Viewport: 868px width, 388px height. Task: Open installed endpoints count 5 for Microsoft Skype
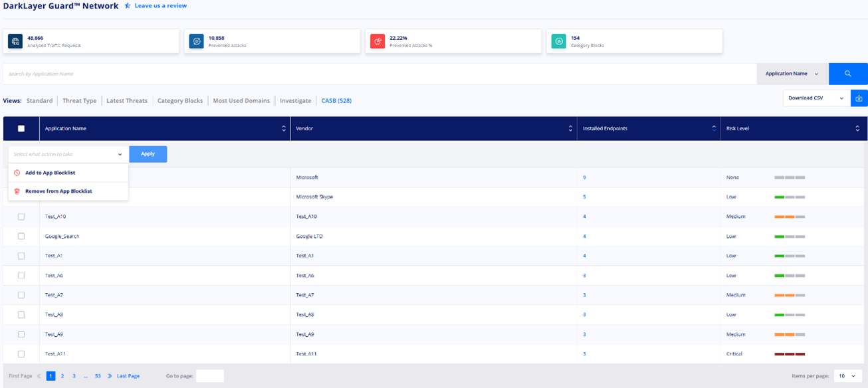tap(584, 197)
